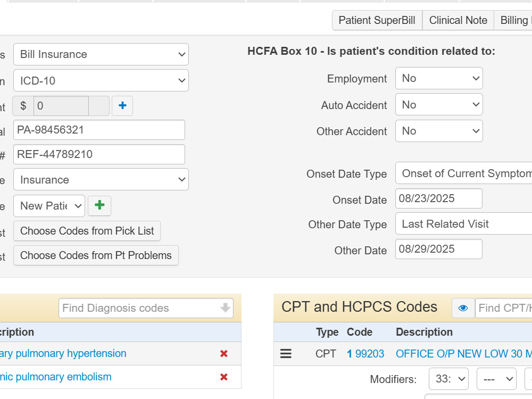Screen dimensions: 532x399
Task: Toggle the eye icon next to CPT search
Action: (463, 308)
